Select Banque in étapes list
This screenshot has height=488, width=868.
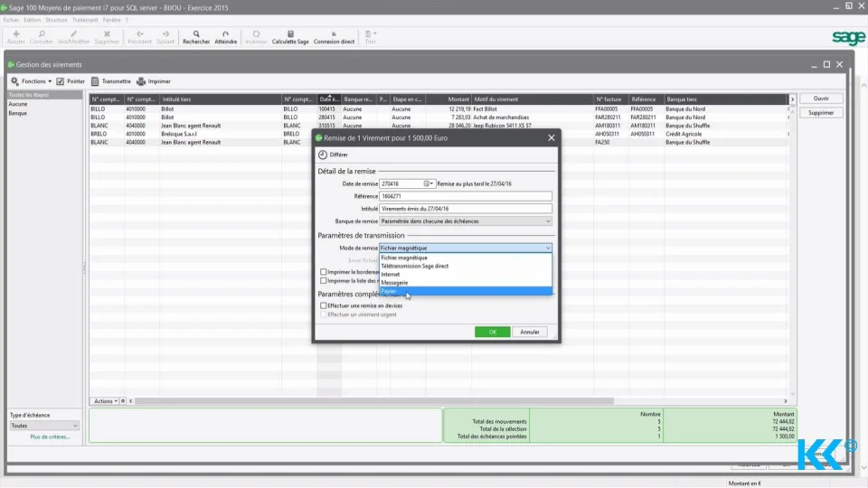(x=18, y=114)
